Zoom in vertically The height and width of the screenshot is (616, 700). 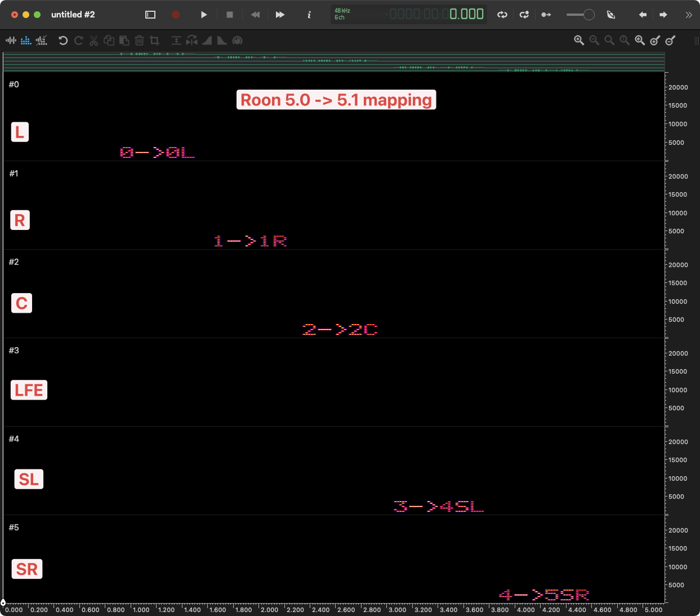[655, 41]
